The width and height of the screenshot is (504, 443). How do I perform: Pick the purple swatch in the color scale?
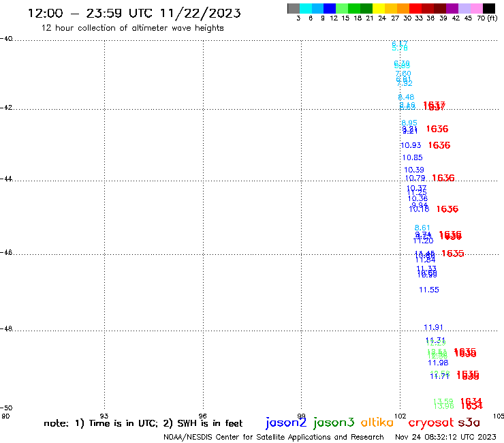[x=452, y=8]
